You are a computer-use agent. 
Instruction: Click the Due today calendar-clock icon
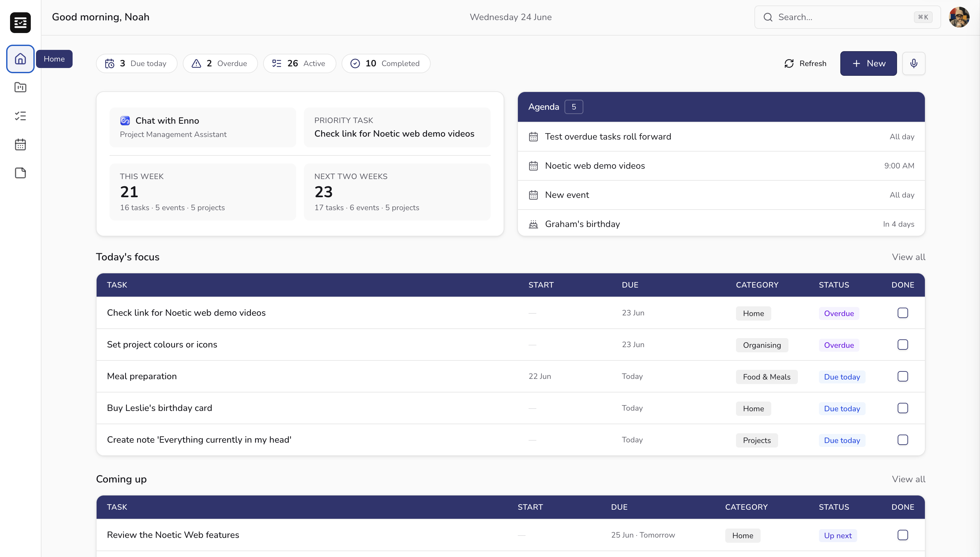click(x=110, y=63)
